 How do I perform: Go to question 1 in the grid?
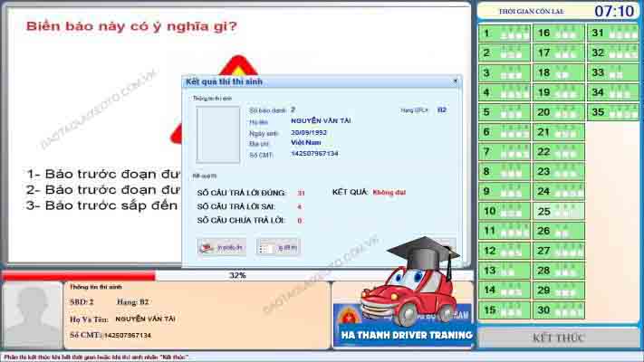click(505, 33)
